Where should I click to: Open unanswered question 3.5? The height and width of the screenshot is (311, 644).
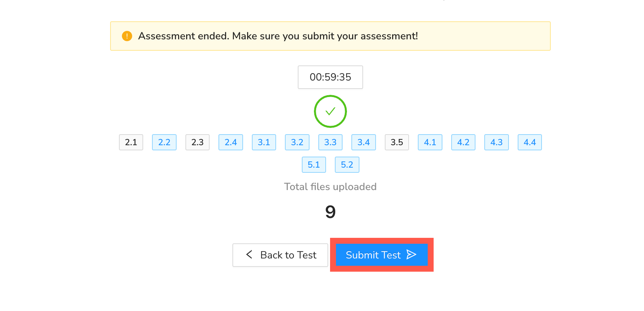(x=397, y=142)
